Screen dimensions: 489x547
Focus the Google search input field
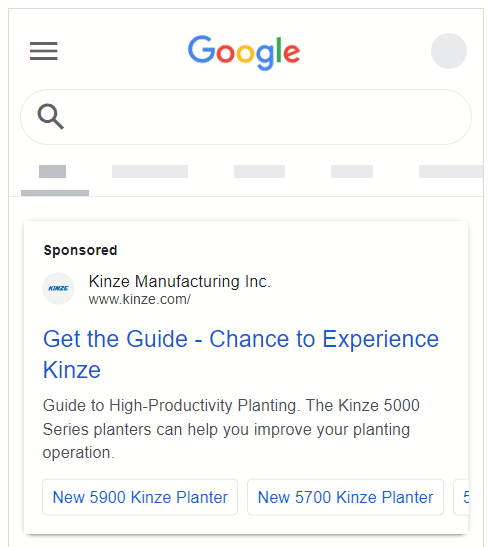coord(246,117)
